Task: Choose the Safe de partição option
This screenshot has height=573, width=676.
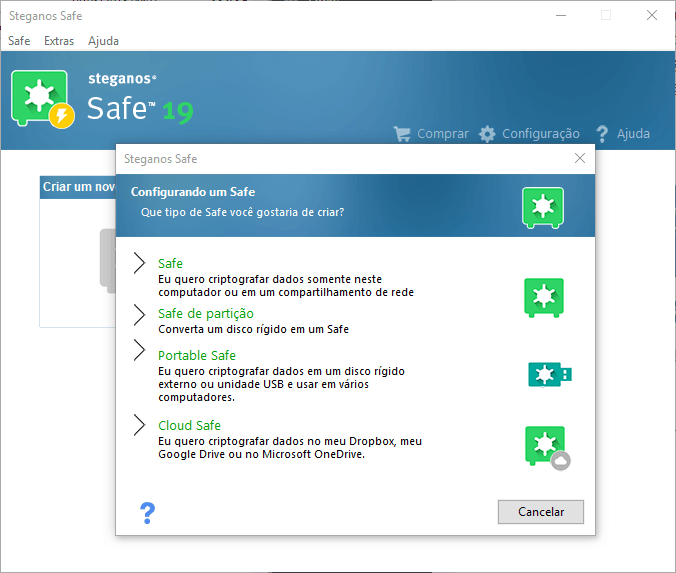Action: pyautogui.click(x=206, y=313)
